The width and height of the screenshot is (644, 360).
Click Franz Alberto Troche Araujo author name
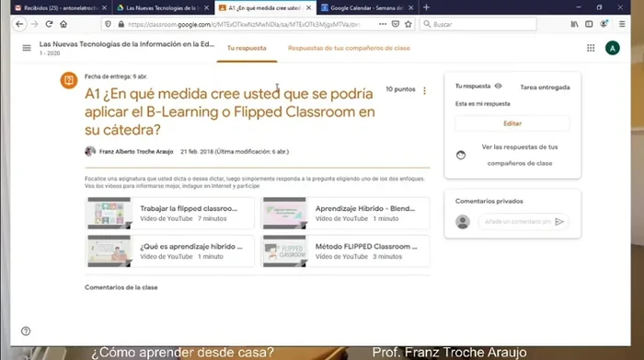pos(136,152)
